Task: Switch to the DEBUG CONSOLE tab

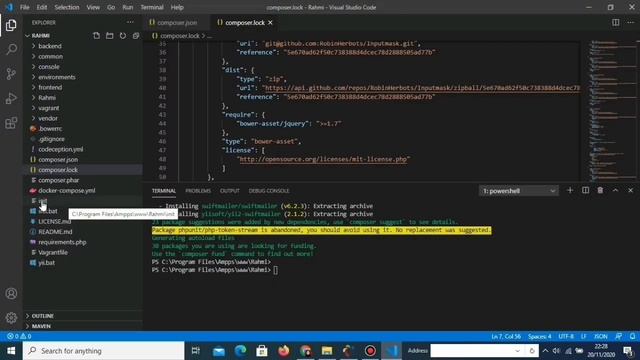Action: [269, 191]
